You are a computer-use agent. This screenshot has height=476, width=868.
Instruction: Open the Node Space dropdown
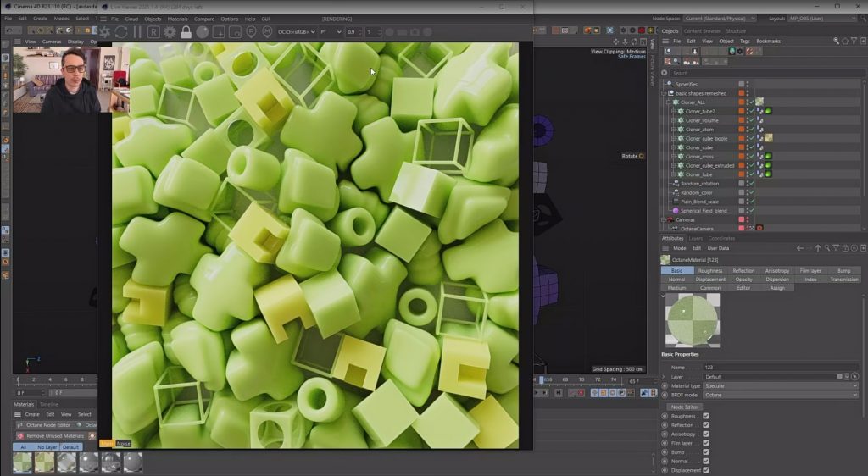(719, 19)
